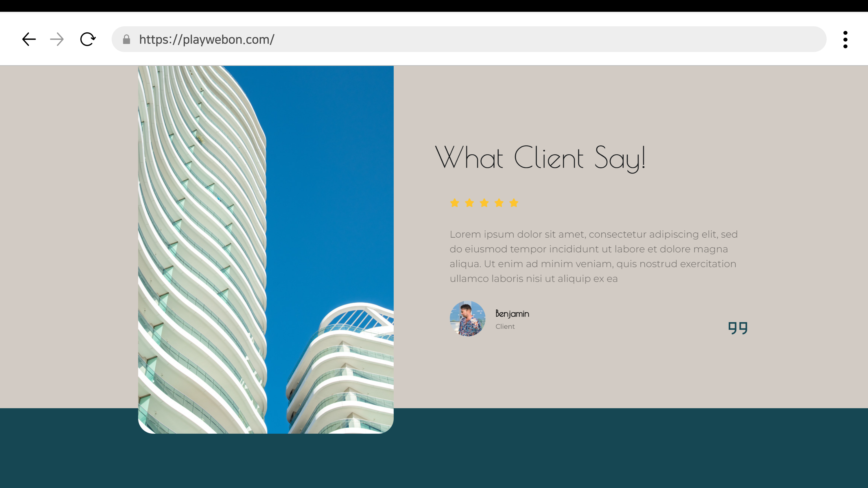Click the black top system bar
This screenshot has height=488, width=868.
pos(434,6)
